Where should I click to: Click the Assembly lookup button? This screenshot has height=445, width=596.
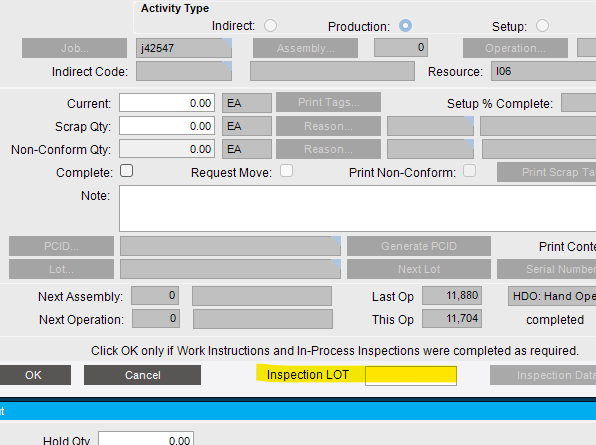306,48
